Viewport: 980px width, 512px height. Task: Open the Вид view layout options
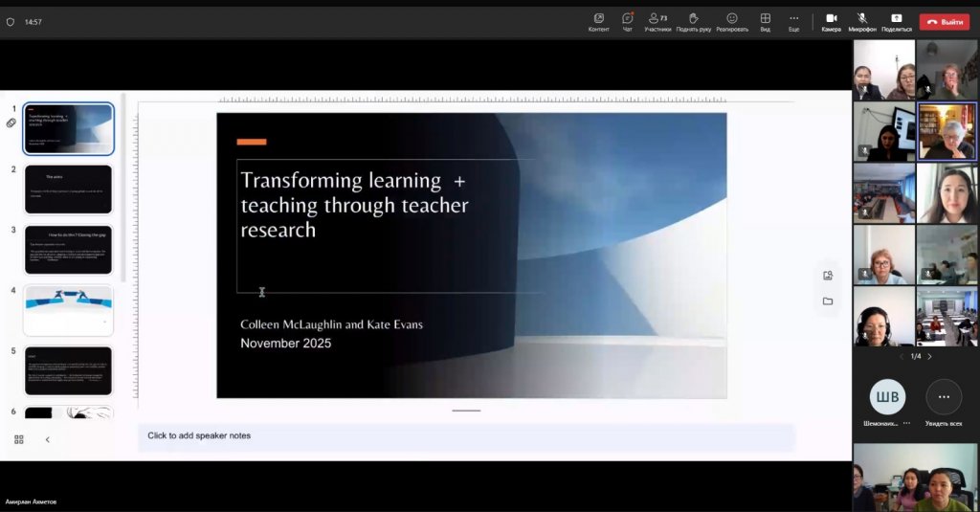(765, 21)
